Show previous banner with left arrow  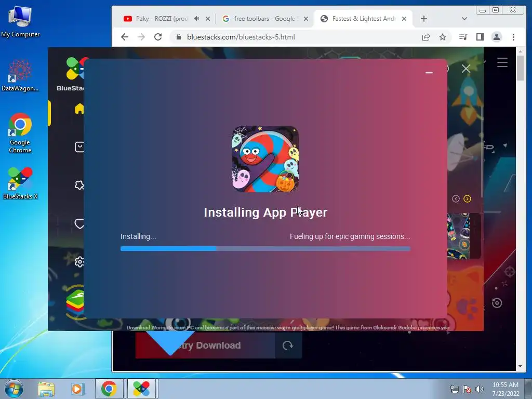point(456,199)
